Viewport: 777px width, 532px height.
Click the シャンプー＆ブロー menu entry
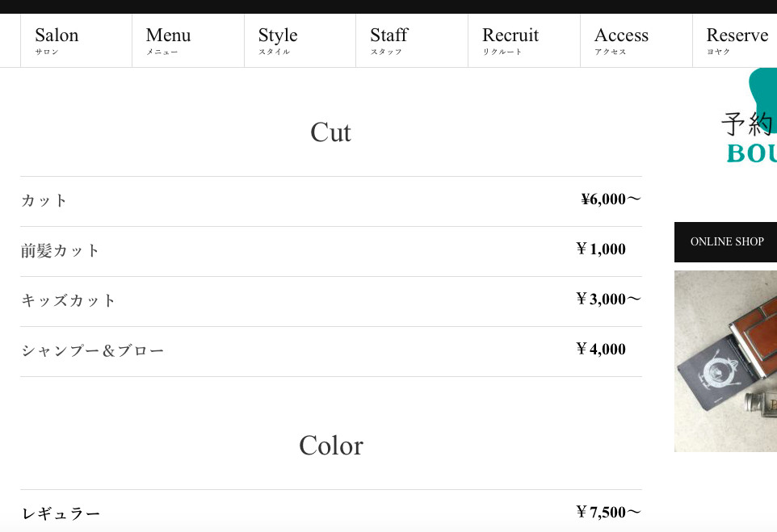point(93,351)
